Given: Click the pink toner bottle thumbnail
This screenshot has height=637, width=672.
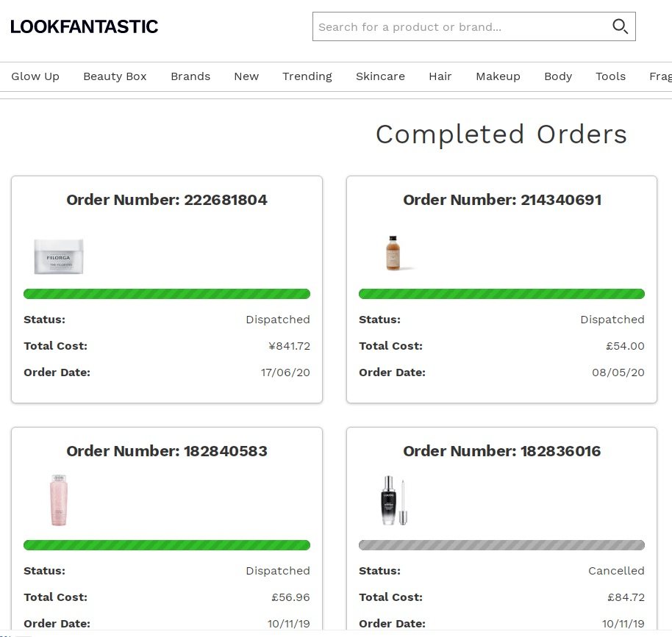Looking at the screenshot, I should click(59, 500).
